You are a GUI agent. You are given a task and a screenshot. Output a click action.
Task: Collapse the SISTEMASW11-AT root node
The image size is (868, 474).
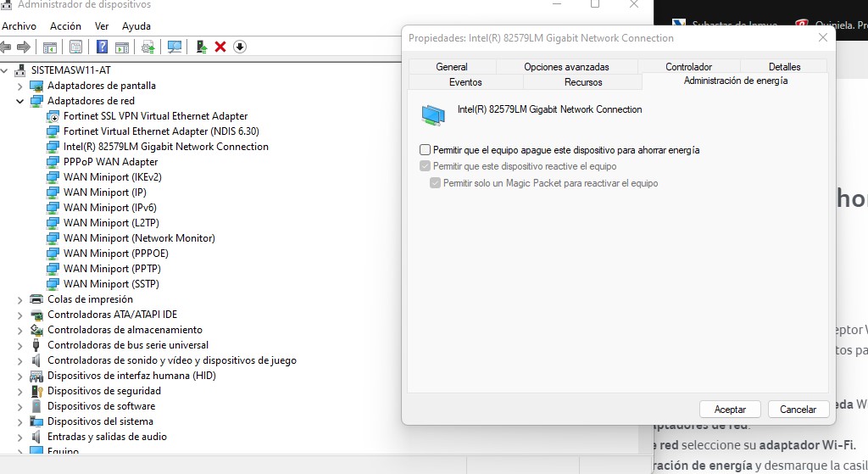(5, 70)
